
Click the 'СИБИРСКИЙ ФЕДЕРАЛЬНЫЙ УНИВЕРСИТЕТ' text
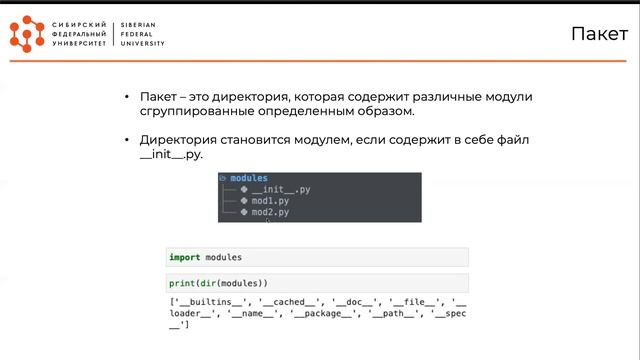(x=79, y=34)
